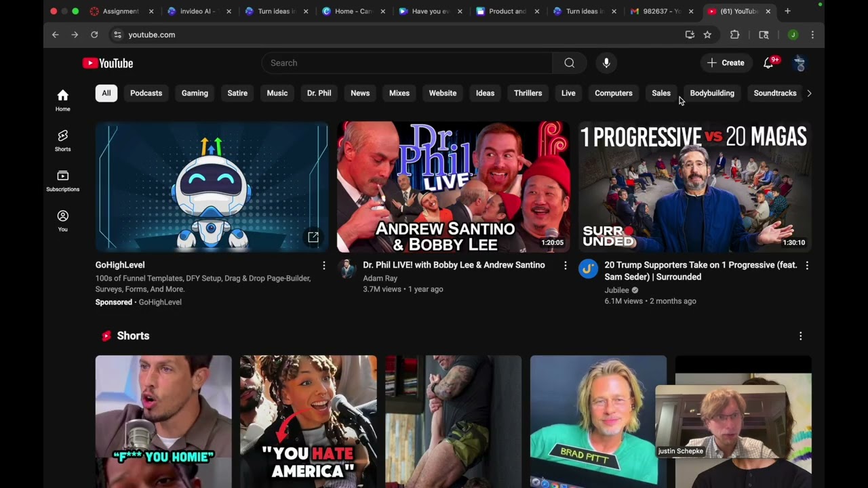Click the search magnifier button
The image size is (868, 488).
[570, 63]
